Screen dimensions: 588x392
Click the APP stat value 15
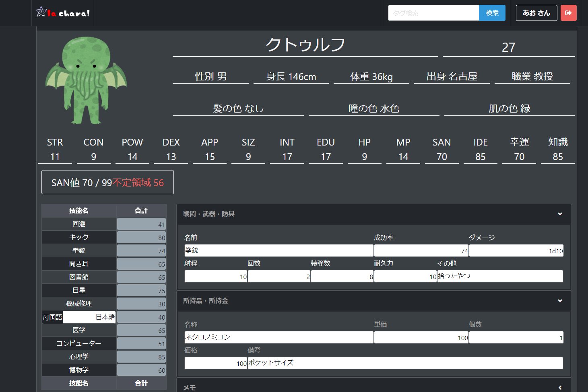pyautogui.click(x=210, y=157)
